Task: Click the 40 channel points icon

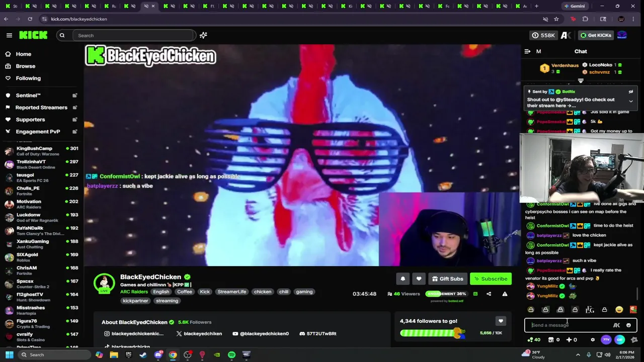Action: click(533, 340)
